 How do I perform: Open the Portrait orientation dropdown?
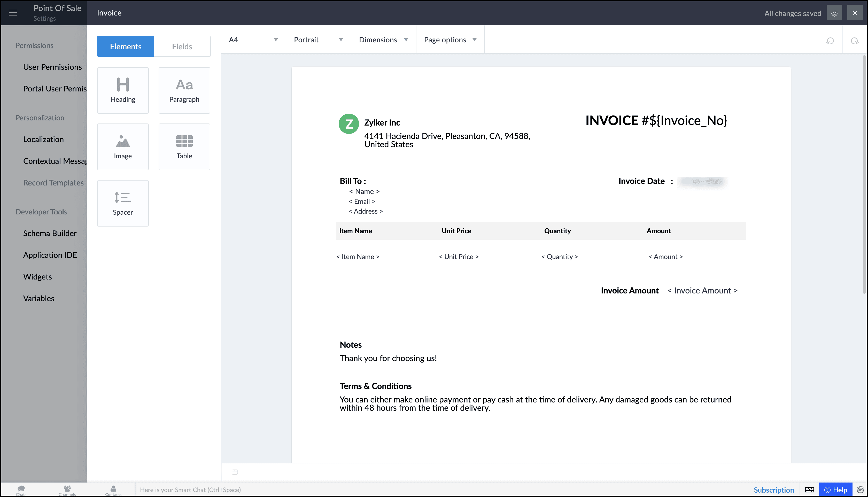click(x=318, y=40)
